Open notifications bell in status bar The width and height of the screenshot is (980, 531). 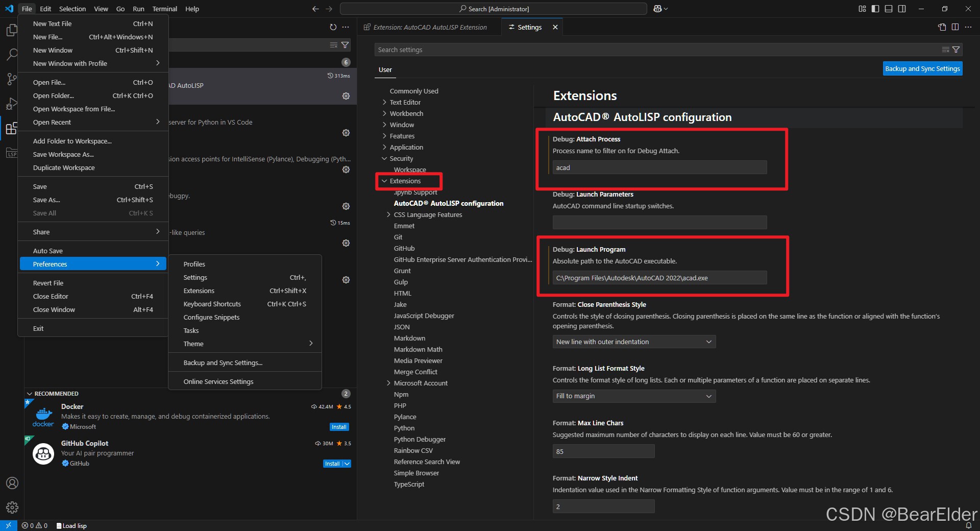click(968, 525)
